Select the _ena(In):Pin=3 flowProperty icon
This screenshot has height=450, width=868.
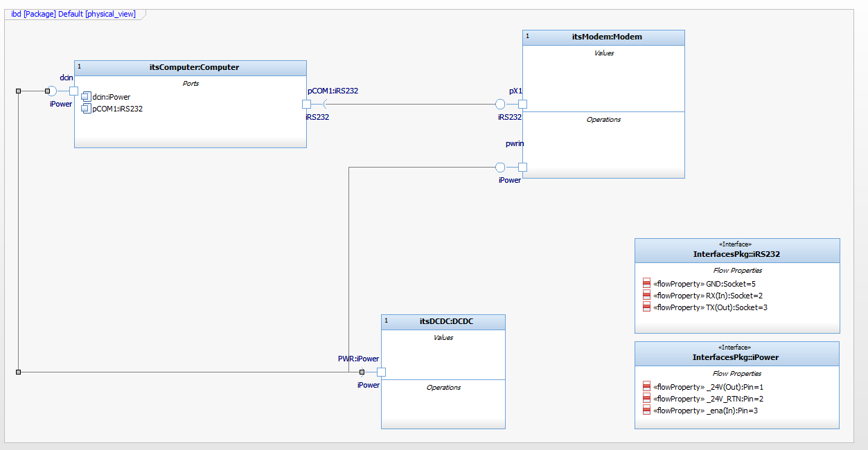pos(646,410)
